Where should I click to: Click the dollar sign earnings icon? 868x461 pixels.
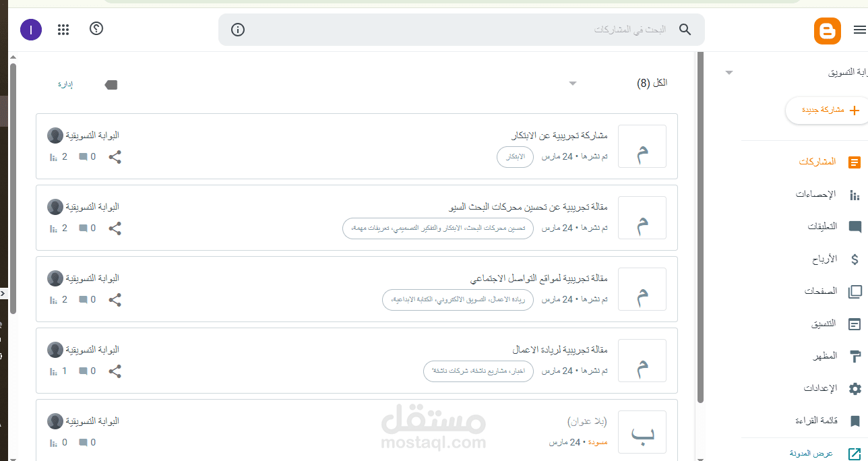pos(855,259)
